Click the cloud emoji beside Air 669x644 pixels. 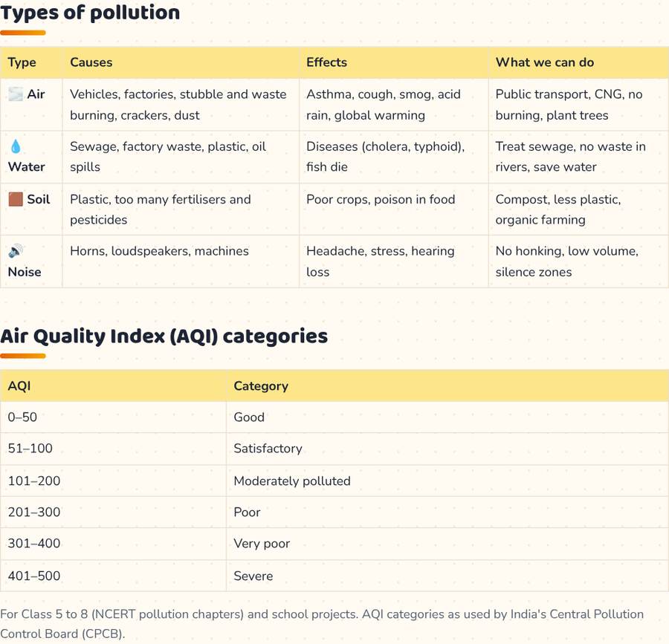point(16,94)
